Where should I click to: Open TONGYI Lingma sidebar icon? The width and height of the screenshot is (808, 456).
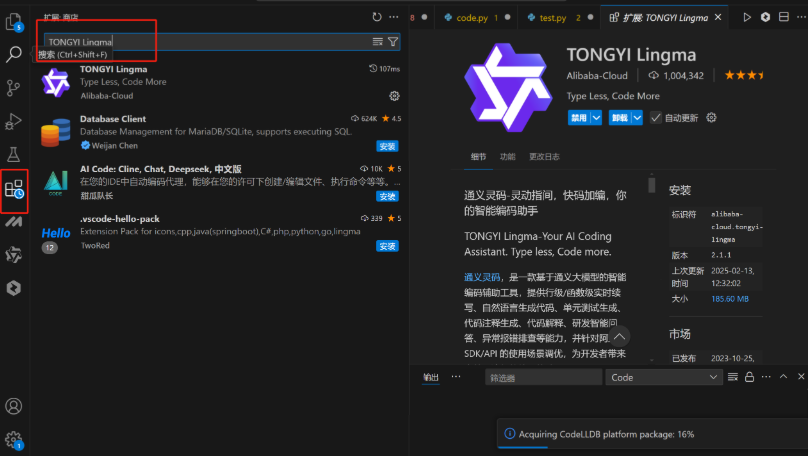(x=13, y=255)
